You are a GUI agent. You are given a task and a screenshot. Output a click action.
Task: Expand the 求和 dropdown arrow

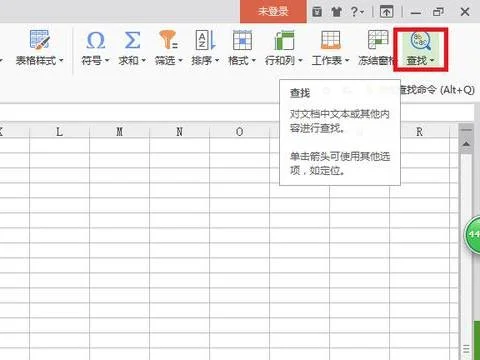[144, 61]
